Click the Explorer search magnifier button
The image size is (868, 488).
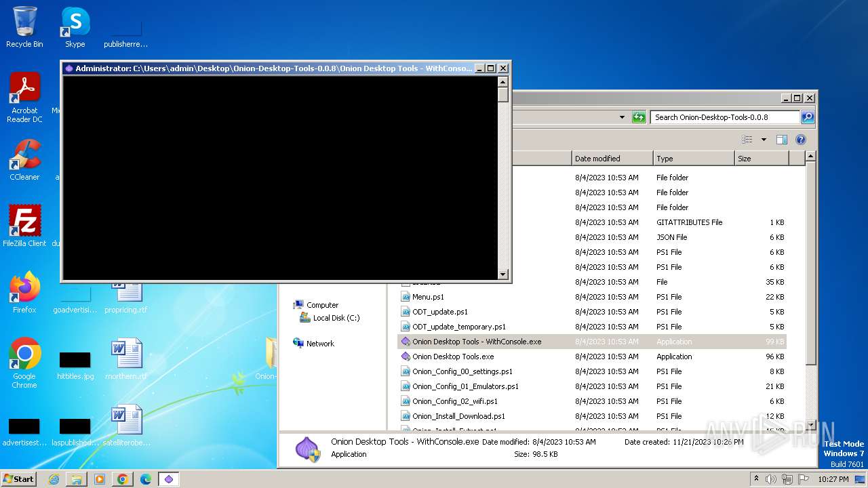click(x=808, y=117)
